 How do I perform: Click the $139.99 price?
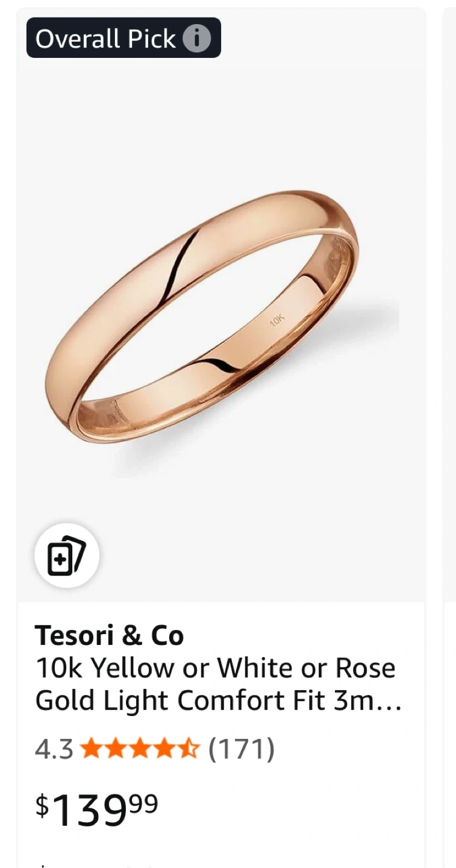point(96,809)
